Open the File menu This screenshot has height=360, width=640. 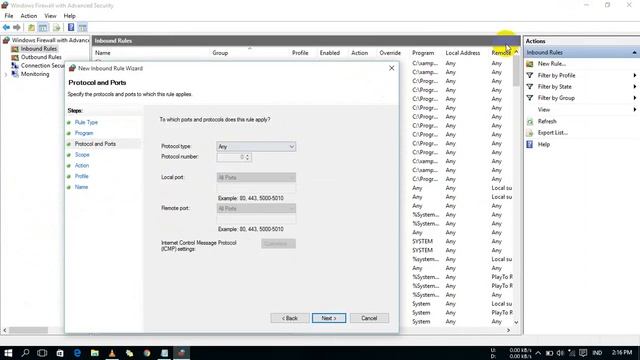tap(9, 16)
